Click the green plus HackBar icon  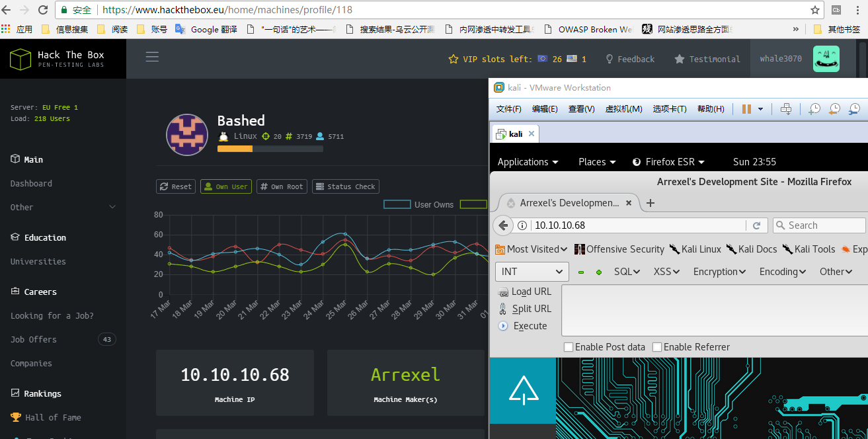tap(599, 272)
